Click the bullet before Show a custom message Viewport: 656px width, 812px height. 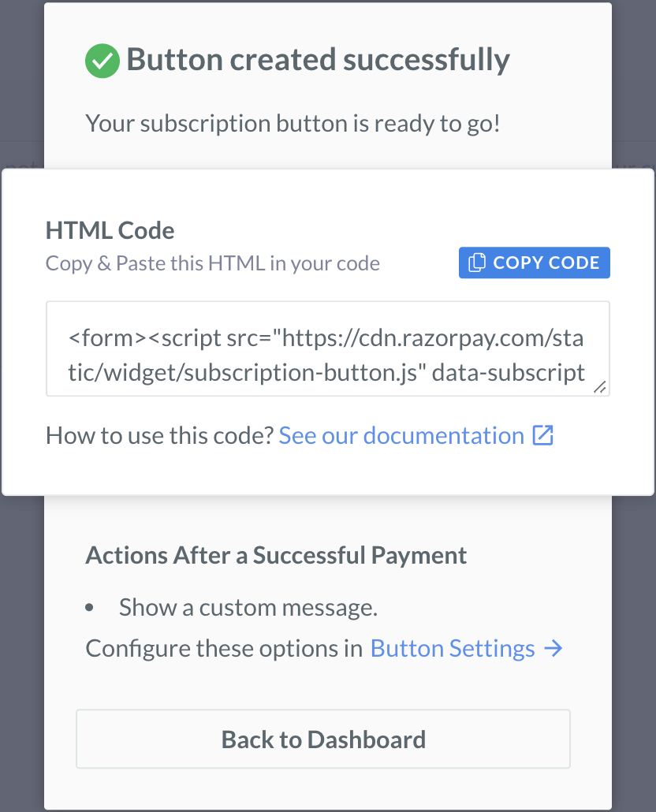90,608
